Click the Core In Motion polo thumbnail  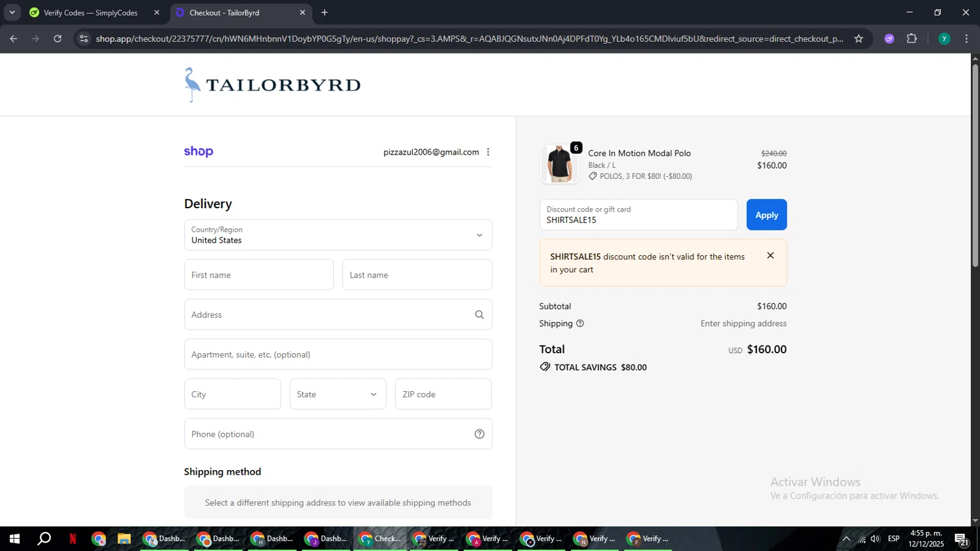[559, 164]
